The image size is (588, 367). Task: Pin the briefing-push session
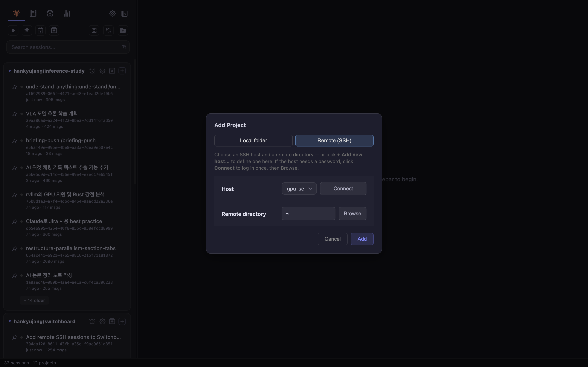15,141
